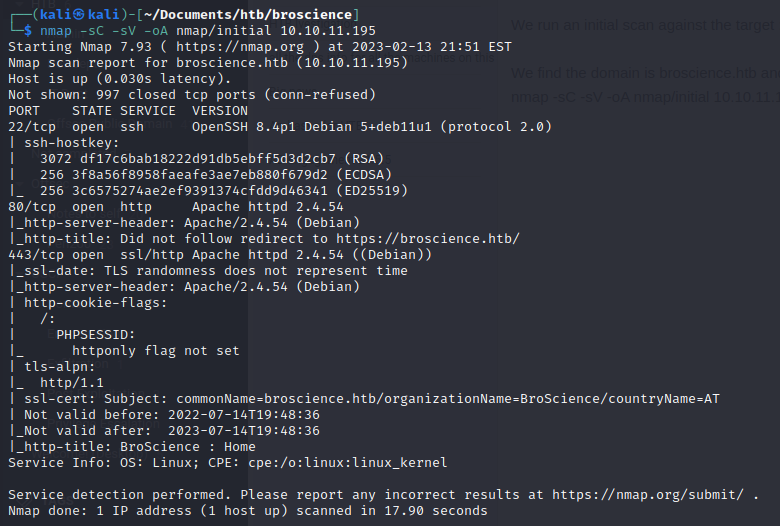Screen dimensions: 780x526
Task: Click the 22/tcp port entry
Action: (x=32, y=127)
